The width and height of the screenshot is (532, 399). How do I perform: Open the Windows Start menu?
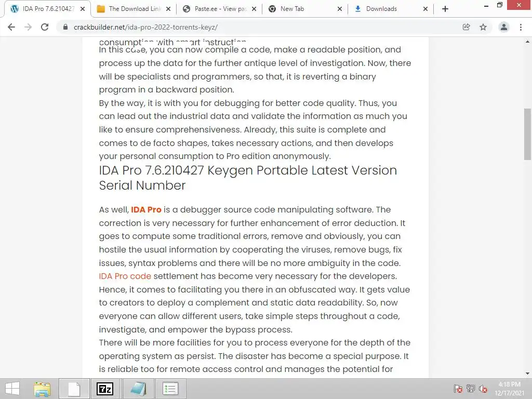(x=12, y=389)
